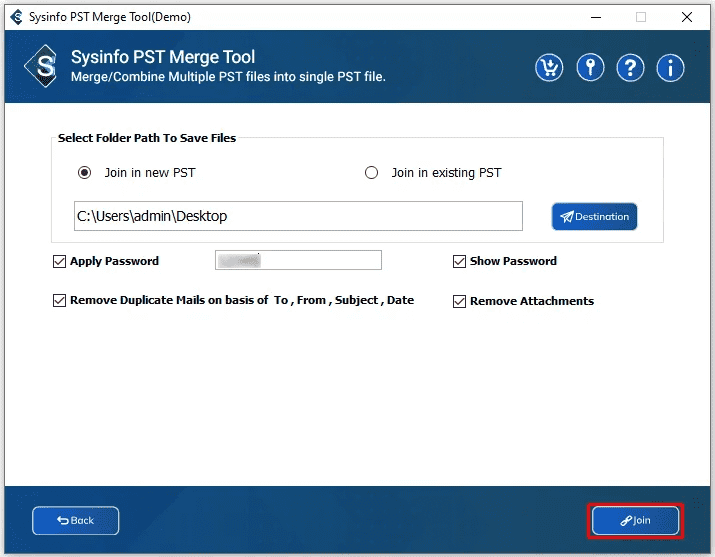Toggle Apply Password checkbox
The height and width of the screenshot is (557, 715).
pos(59,261)
